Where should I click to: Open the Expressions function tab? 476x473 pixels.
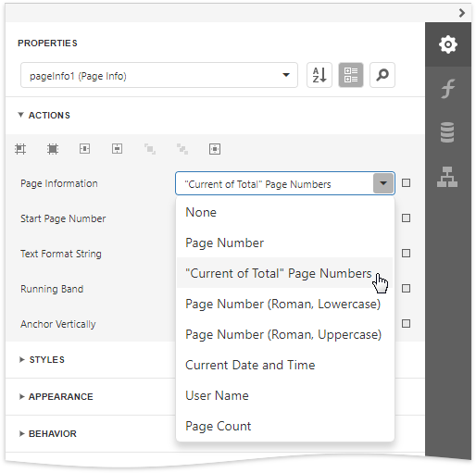click(x=448, y=89)
